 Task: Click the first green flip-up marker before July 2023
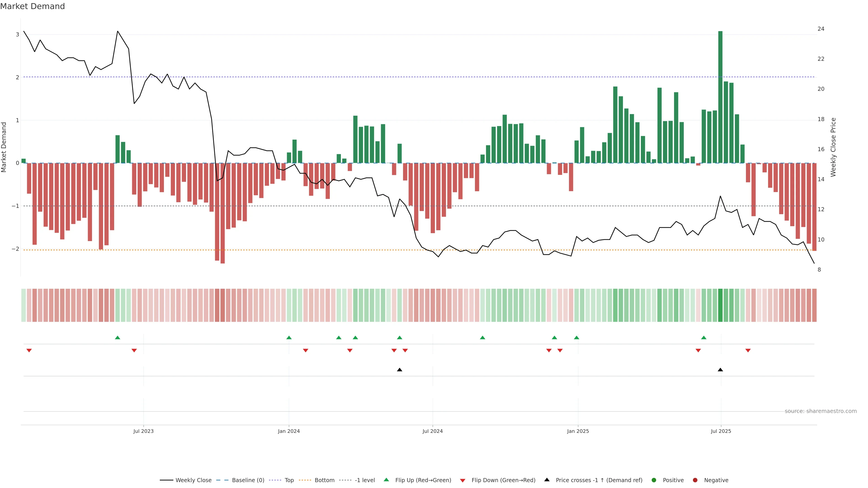(118, 338)
